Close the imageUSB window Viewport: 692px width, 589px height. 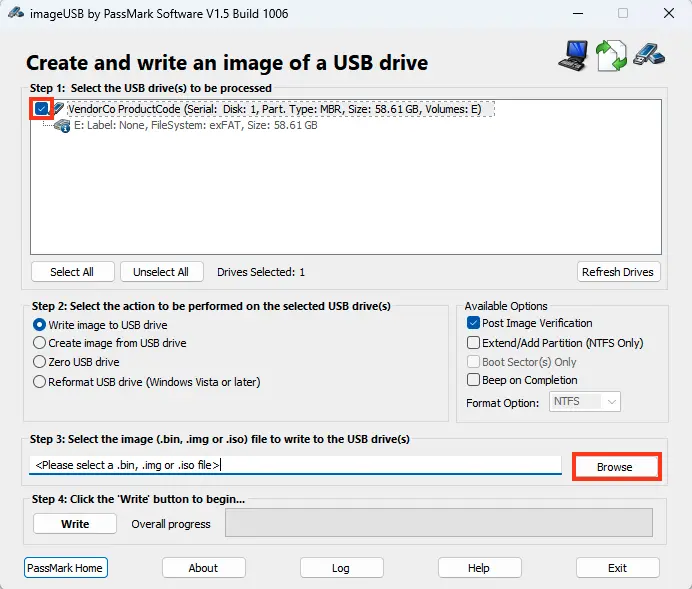pos(669,13)
